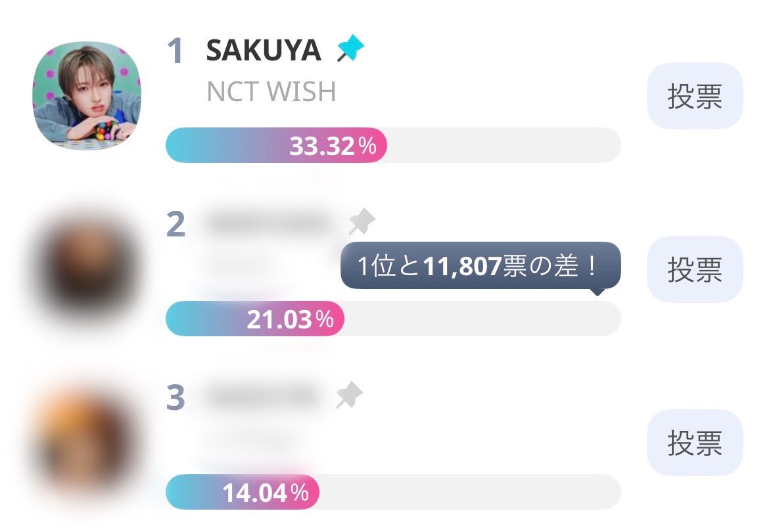The image size is (775, 532).
Task: Select the blurred name of rank 2
Action: pos(270,223)
